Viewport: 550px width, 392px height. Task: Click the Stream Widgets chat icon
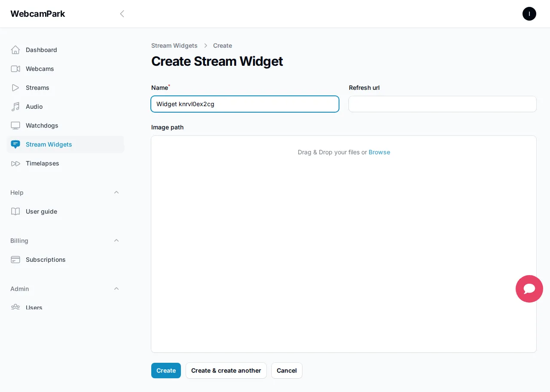(15, 144)
